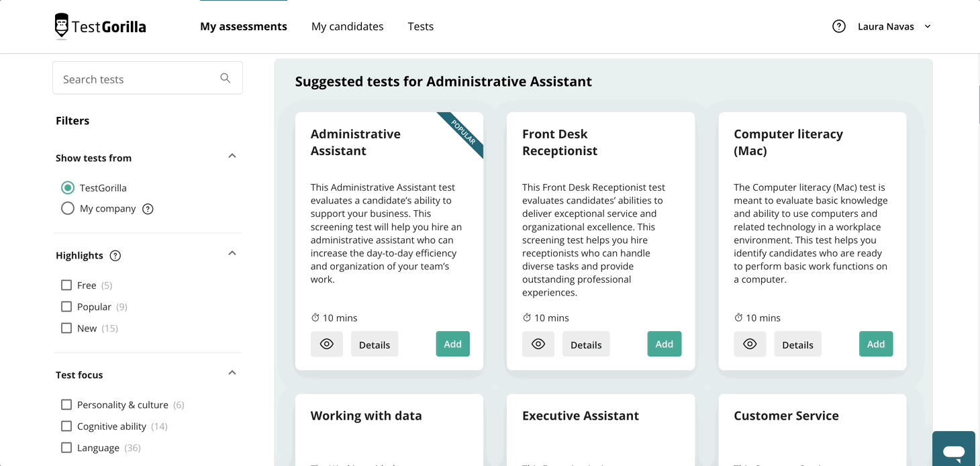
Task: Add the Administrative Assistant test
Action: (453, 344)
